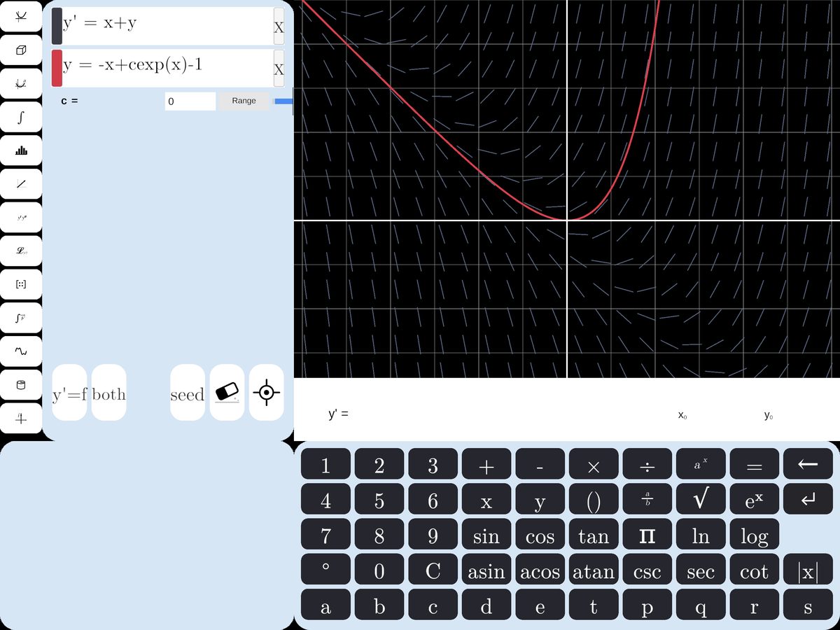Open the 3D cube graphing tool
The width and height of the screenshot is (840, 630).
21,50
